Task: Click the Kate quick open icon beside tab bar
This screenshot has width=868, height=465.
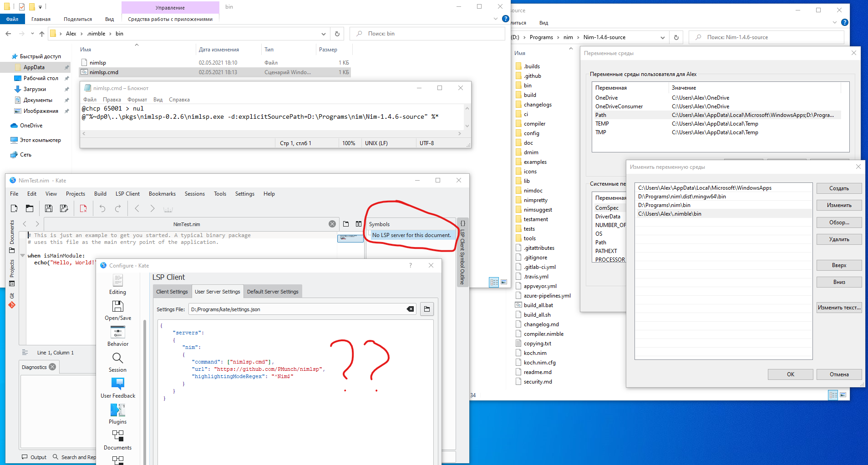Action: coord(346,224)
